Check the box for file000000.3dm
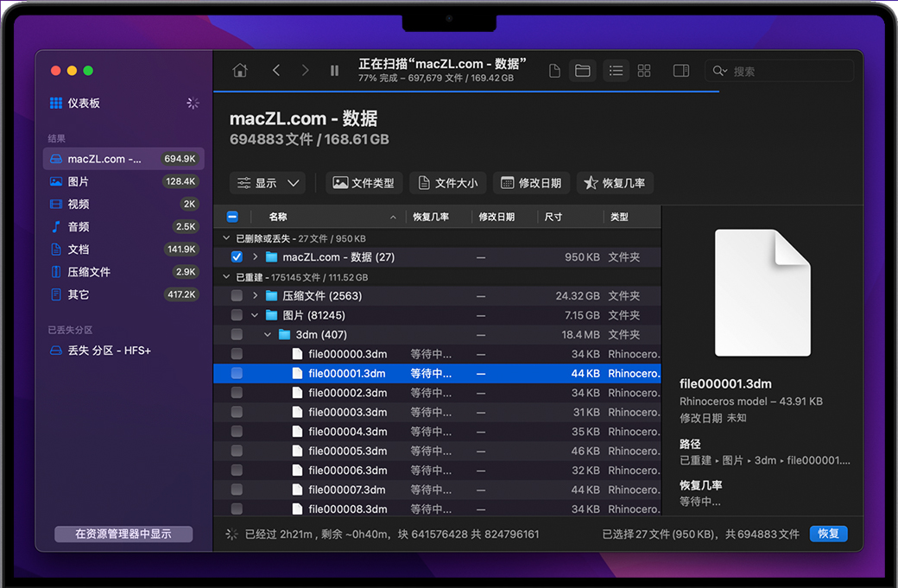Image resolution: width=898 pixels, height=588 pixels. point(237,354)
